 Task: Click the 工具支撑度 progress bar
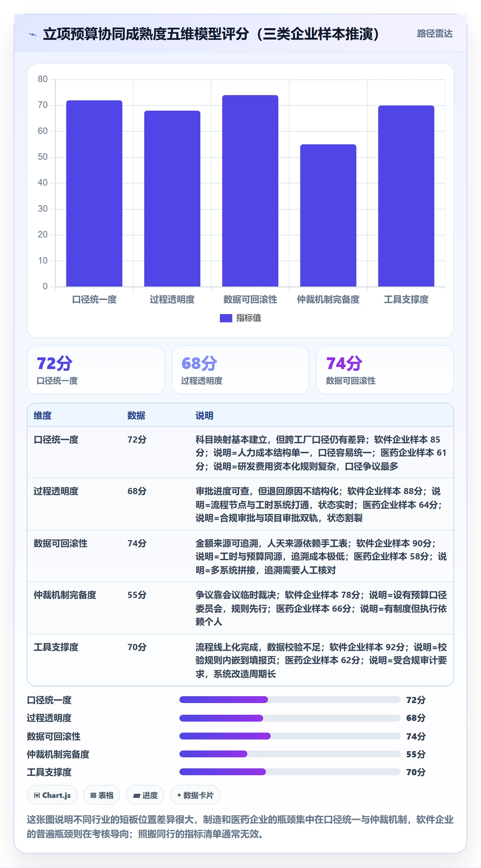[290, 772]
